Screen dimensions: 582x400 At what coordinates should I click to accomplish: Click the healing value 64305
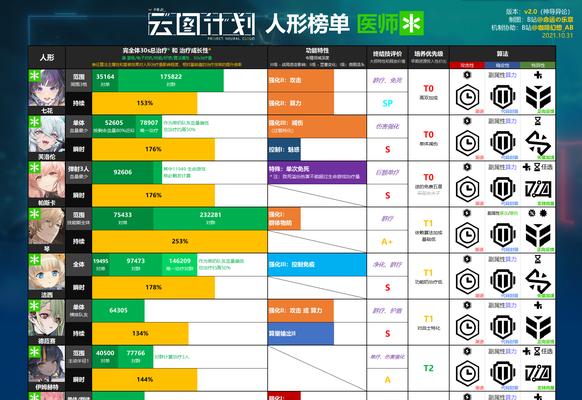tap(118, 310)
